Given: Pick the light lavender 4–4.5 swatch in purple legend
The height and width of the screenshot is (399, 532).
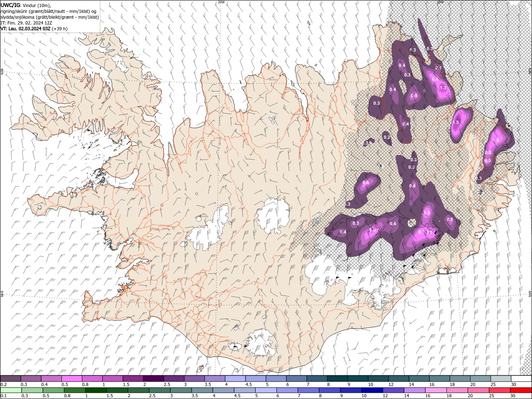Looking at the screenshot, I should (235, 379).
